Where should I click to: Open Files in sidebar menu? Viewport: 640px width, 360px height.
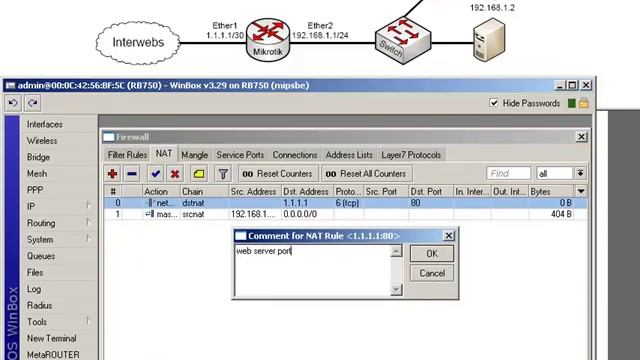[x=35, y=272]
